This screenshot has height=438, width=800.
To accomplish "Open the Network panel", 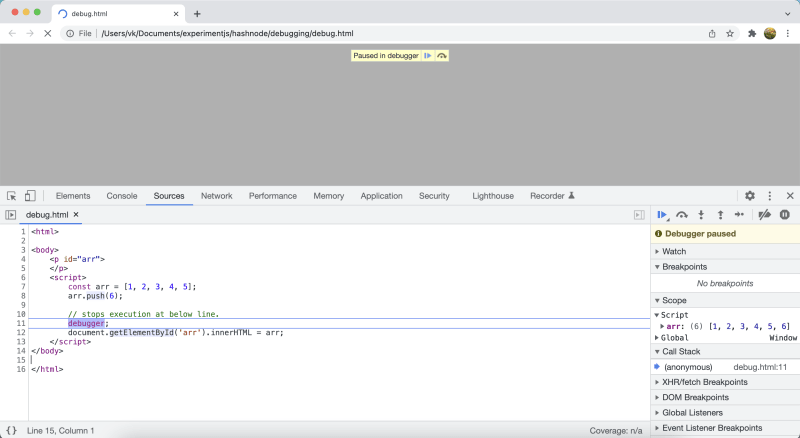I will click(216, 196).
